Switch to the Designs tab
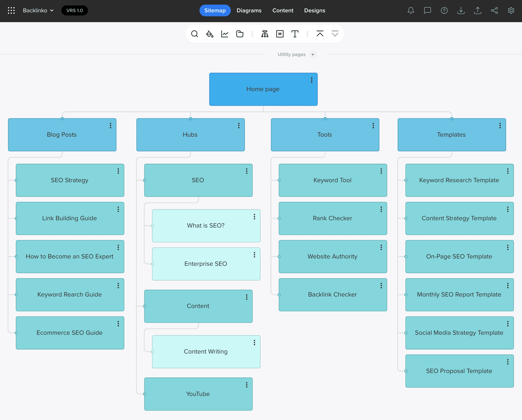 point(315,10)
